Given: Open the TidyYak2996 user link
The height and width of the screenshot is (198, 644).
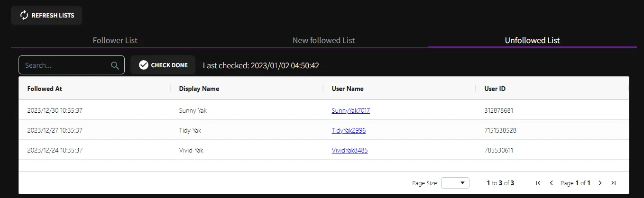Looking at the screenshot, I should [x=349, y=130].
